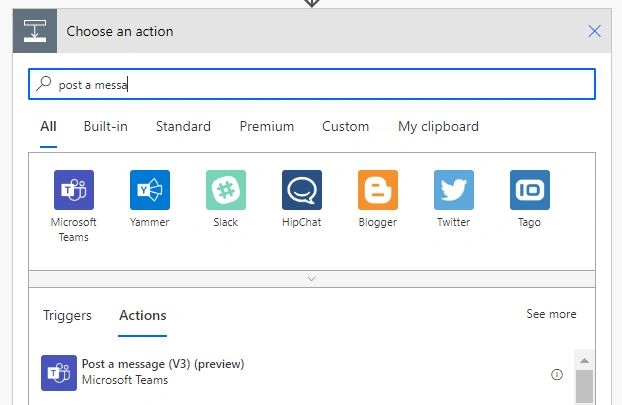
Task: Show the Actions tab
Action: tap(143, 315)
